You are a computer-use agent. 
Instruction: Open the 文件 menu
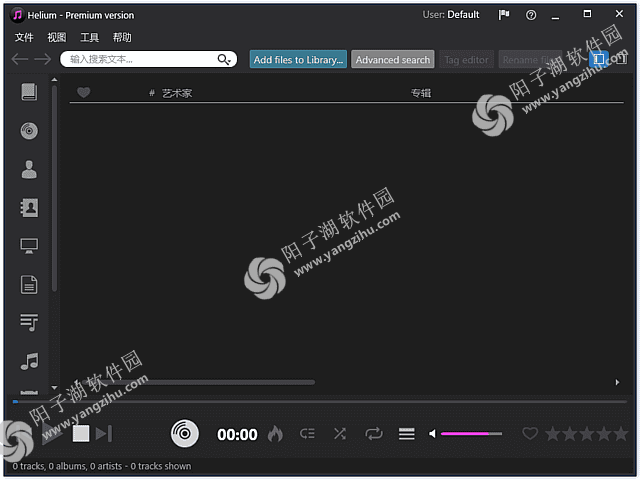point(24,38)
